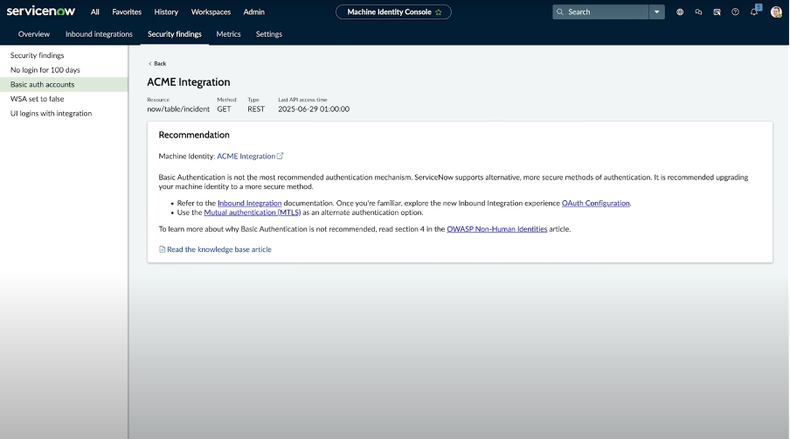Open the Workspaces menu
790x439 pixels.
211,12
